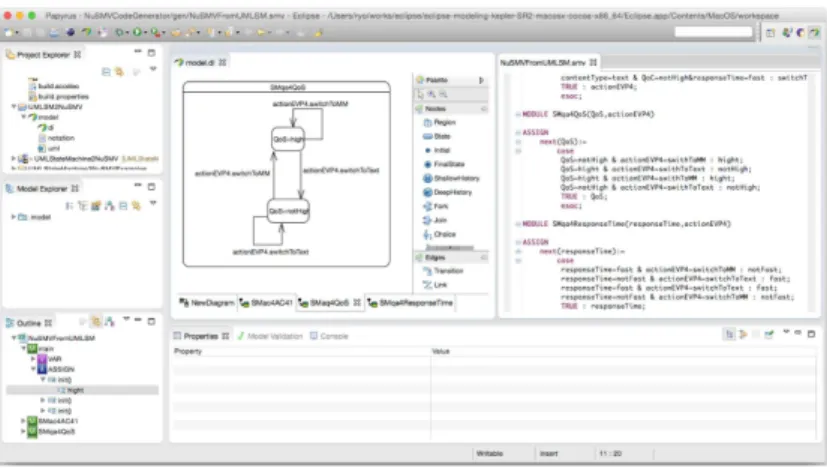Click the Debug button in main toolbar
The width and height of the screenshot is (827, 471).
tap(119, 32)
